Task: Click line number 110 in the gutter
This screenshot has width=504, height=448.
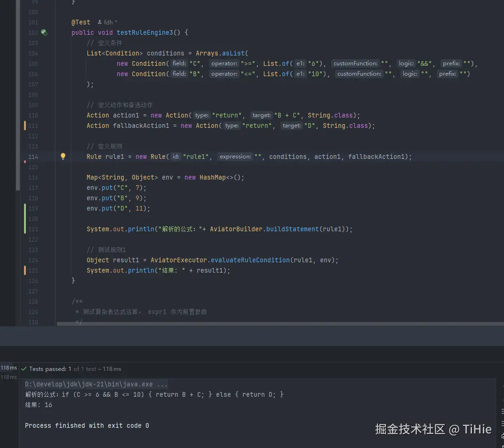Action: click(x=33, y=115)
